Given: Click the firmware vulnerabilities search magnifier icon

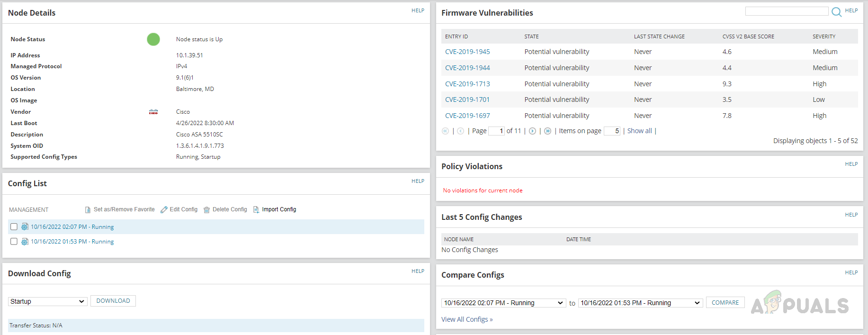Looking at the screenshot, I should pyautogui.click(x=836, y=12).
